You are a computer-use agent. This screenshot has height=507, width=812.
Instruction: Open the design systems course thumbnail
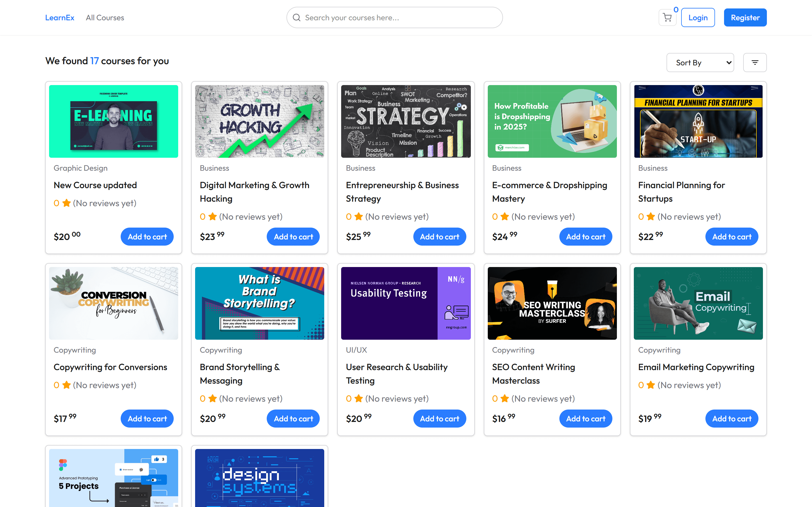click(259, 478)
